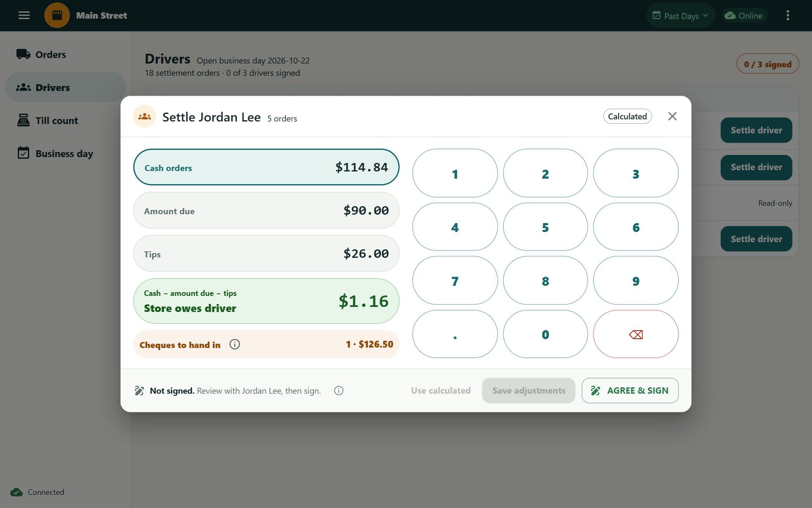
Task: Open Till count in the sidebar
Action: click(66, 121)
